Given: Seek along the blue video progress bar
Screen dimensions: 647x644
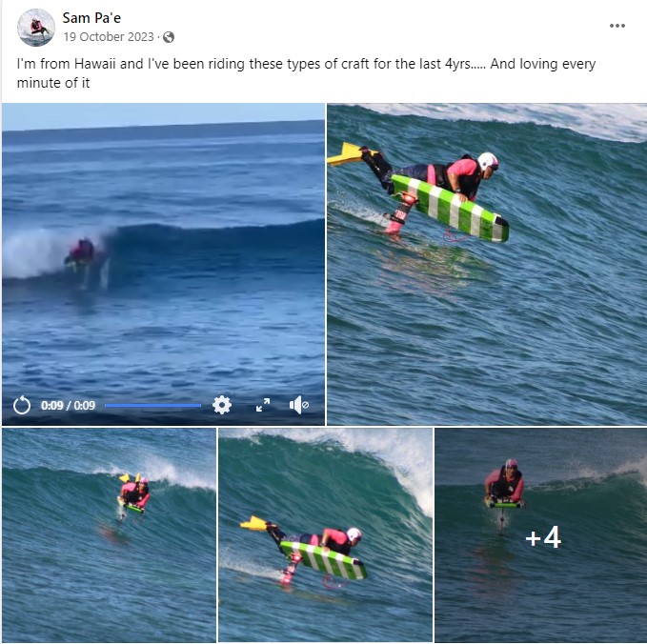Looking at the screenshot, I should [x=152, y=405].
